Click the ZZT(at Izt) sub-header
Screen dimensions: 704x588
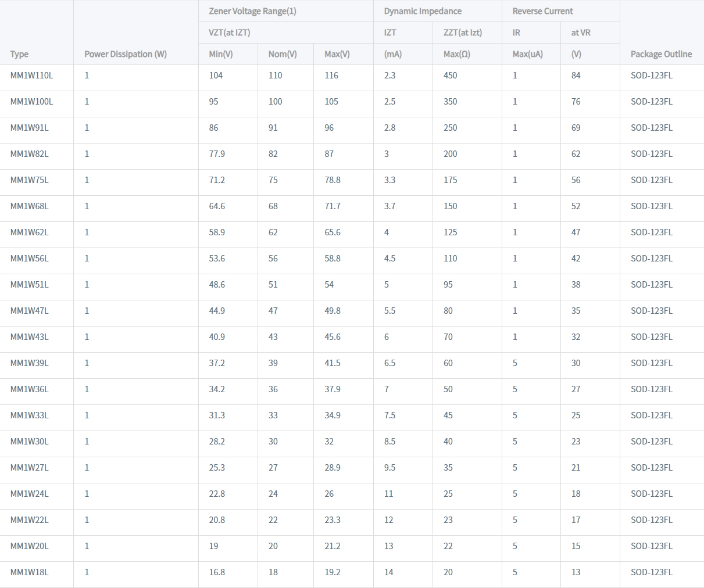point(463,33)
